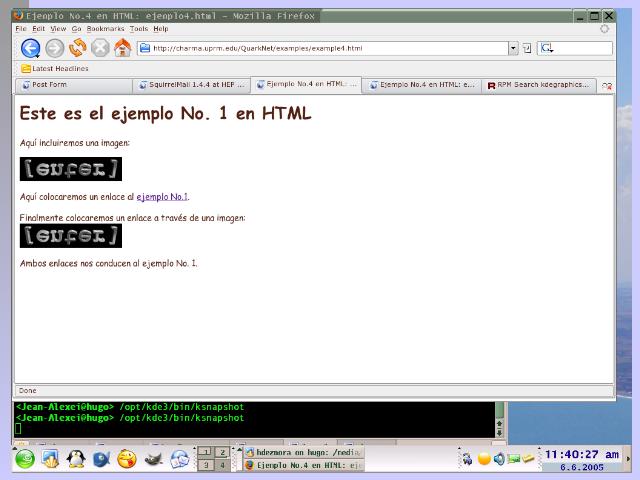Switch to virtual desktop 2 in pager

224,453
